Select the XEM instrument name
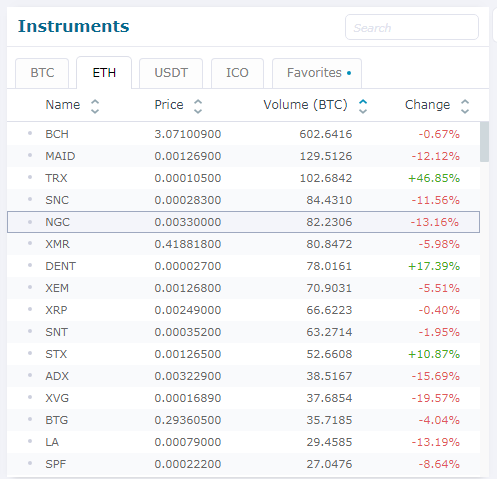The image size is (497, 479). [57, 288]
